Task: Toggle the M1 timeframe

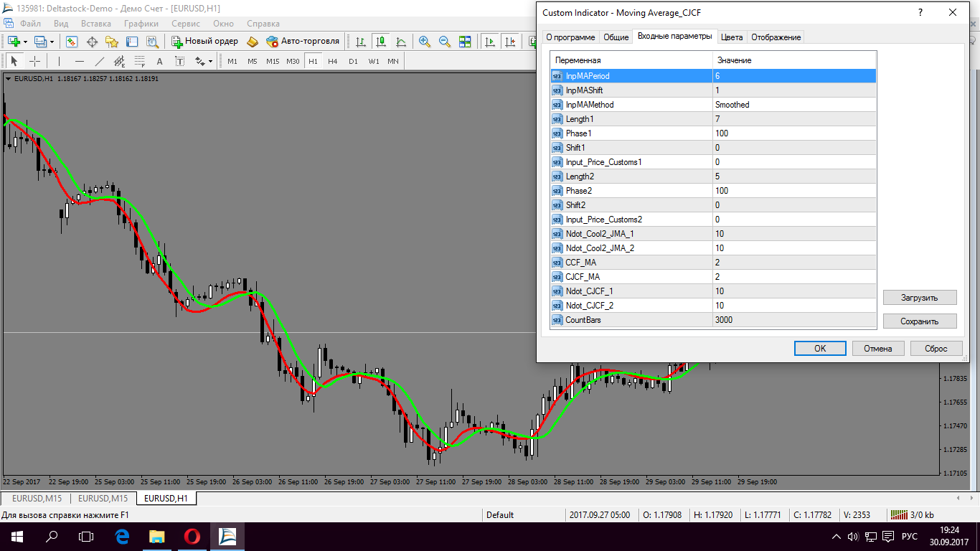Action: [x=232, y=61]
